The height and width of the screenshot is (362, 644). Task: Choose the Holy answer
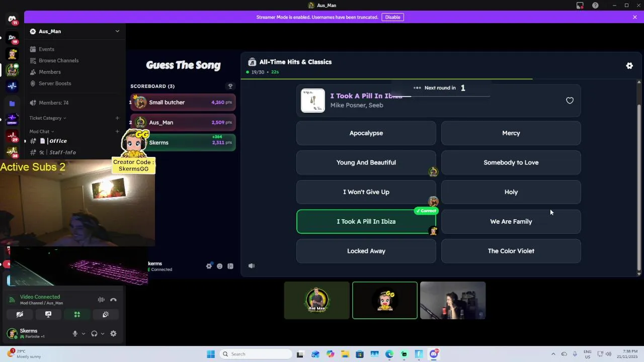[x=511, y=192]
